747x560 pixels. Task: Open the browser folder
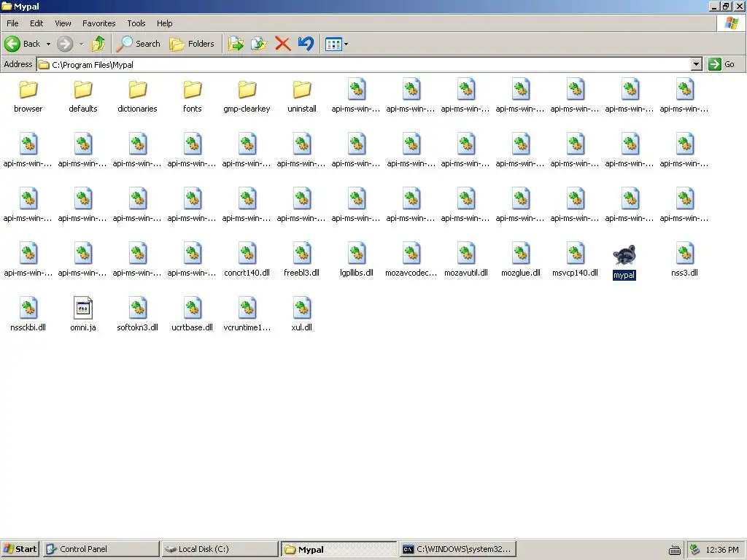[x=28, y=90]
